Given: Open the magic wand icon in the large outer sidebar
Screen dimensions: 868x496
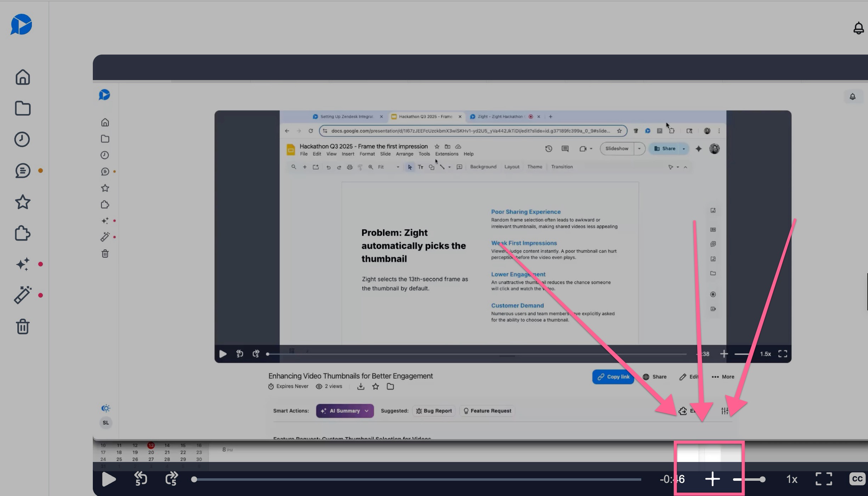Looking at the screenshot, I should tap(23, 295).
